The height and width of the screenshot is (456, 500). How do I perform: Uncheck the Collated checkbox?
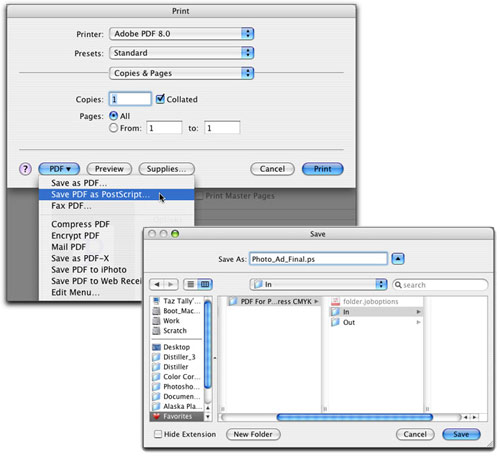[160, 99]
